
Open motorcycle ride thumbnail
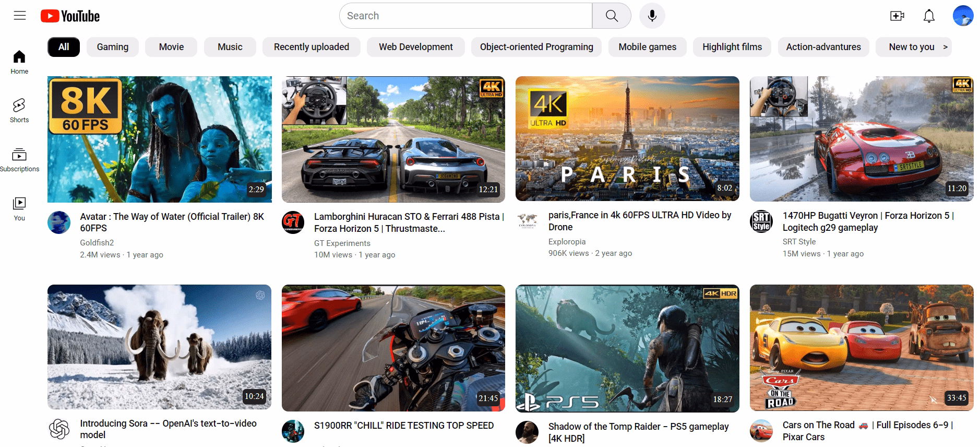click(x=393, y=348)
